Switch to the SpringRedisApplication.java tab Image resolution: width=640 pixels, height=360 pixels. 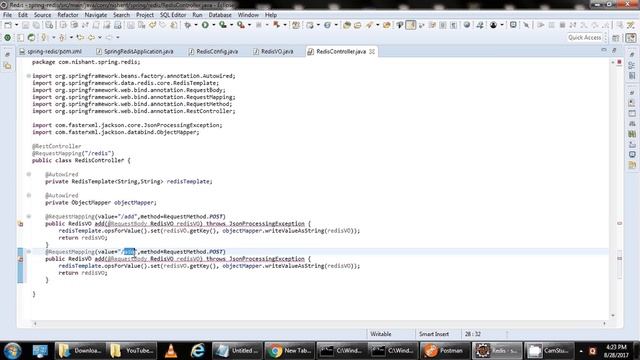click(x=135, y=51)
